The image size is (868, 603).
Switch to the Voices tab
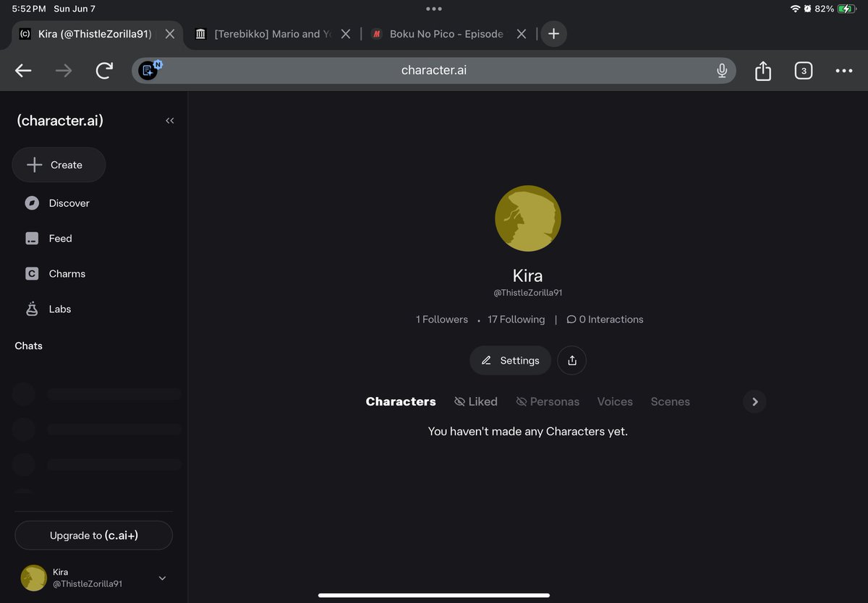615,401
